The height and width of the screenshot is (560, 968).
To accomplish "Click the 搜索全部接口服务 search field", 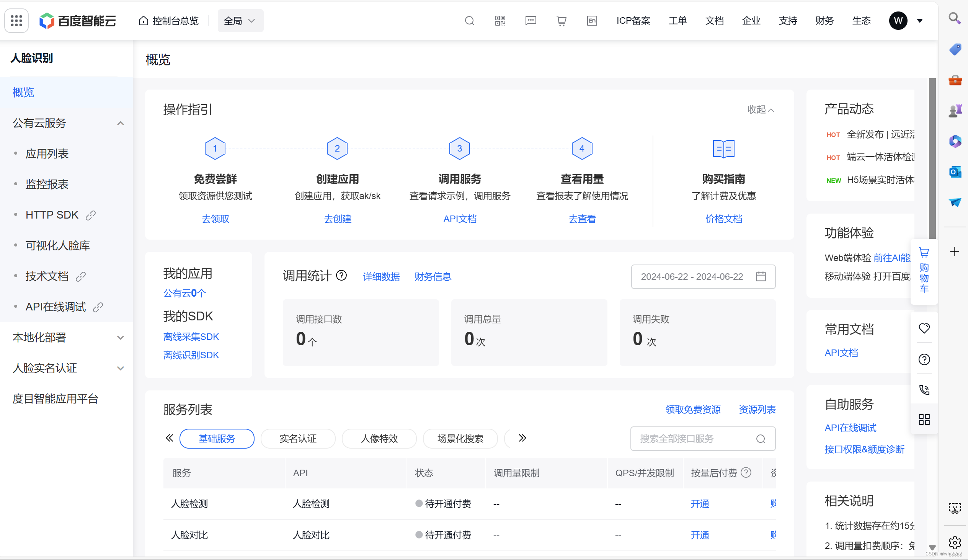I will [703, 439].
